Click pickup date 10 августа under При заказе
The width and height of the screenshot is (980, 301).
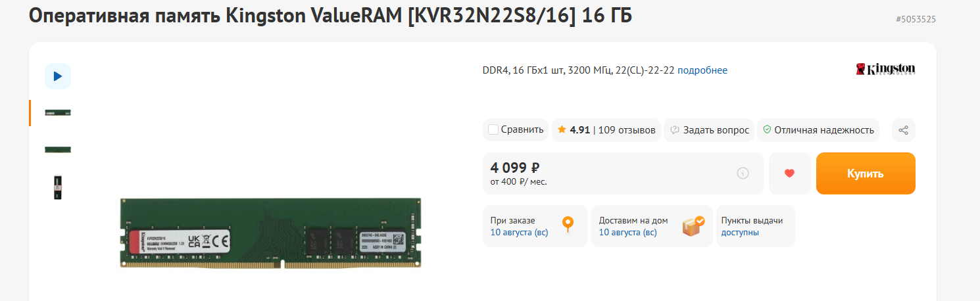pos(520,233)
